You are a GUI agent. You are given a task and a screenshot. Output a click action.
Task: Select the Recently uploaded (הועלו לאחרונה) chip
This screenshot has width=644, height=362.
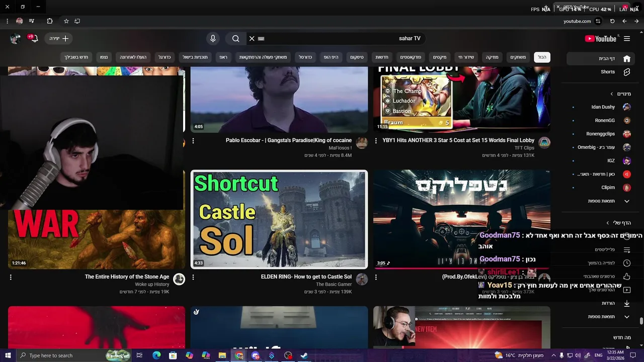133,57
